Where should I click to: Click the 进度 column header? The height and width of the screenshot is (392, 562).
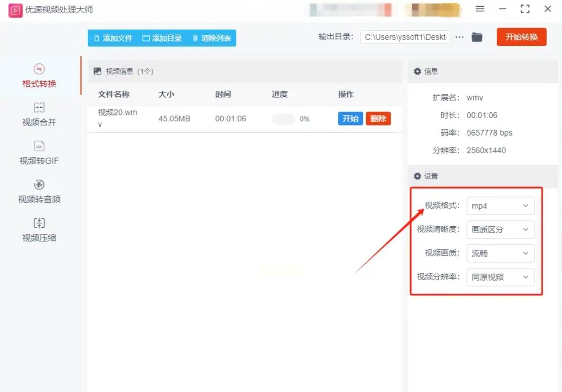[280, 95]
